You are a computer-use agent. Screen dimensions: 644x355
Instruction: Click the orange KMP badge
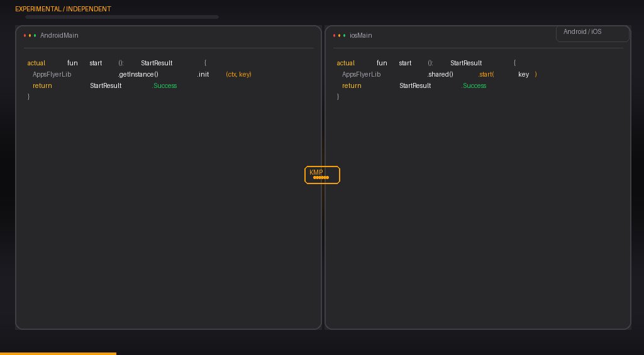(x=323, y=175)
